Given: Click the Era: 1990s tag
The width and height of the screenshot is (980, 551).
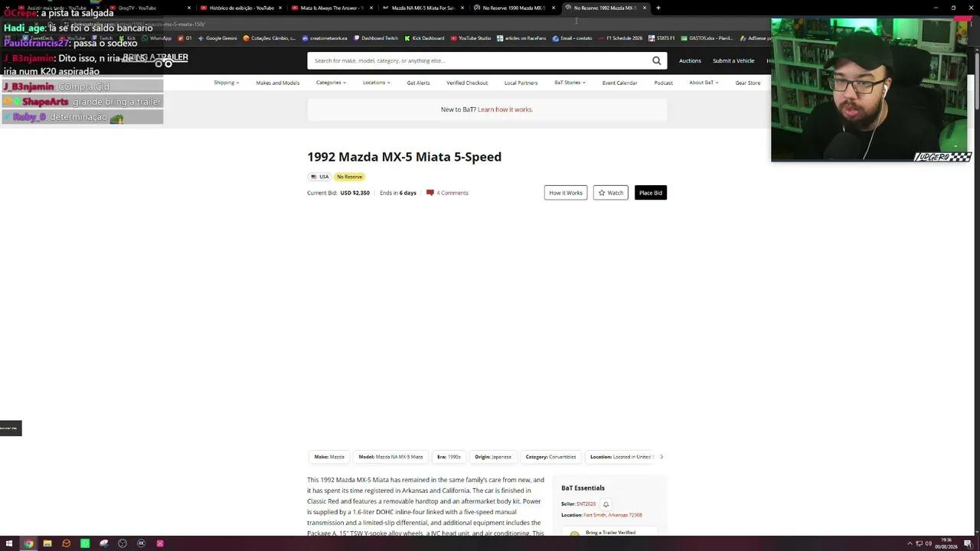Looking at the screenshot, I should (449, 457).
